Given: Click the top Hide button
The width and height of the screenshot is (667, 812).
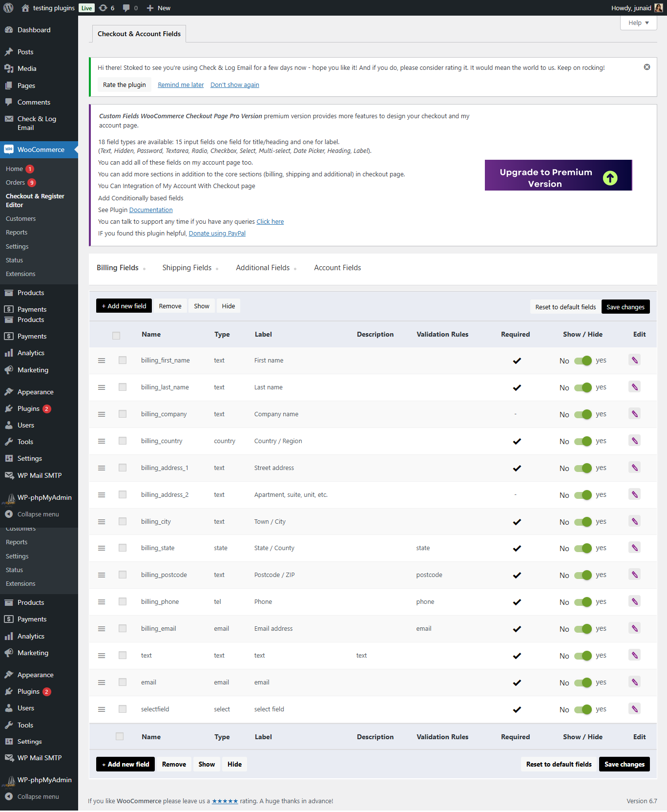Looking at the screenshot, I should (229, 306).
